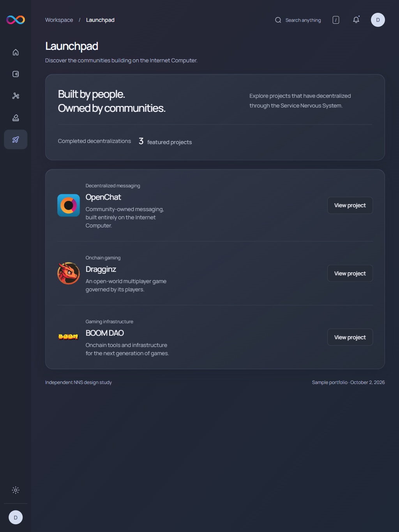View project for OpenChat
The width and height of the screenshot is (399, 532).
350,205
